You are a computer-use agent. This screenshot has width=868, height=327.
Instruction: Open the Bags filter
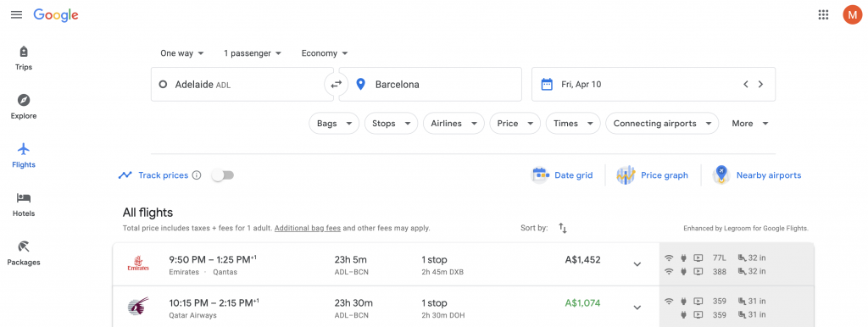tap(334, 124)
